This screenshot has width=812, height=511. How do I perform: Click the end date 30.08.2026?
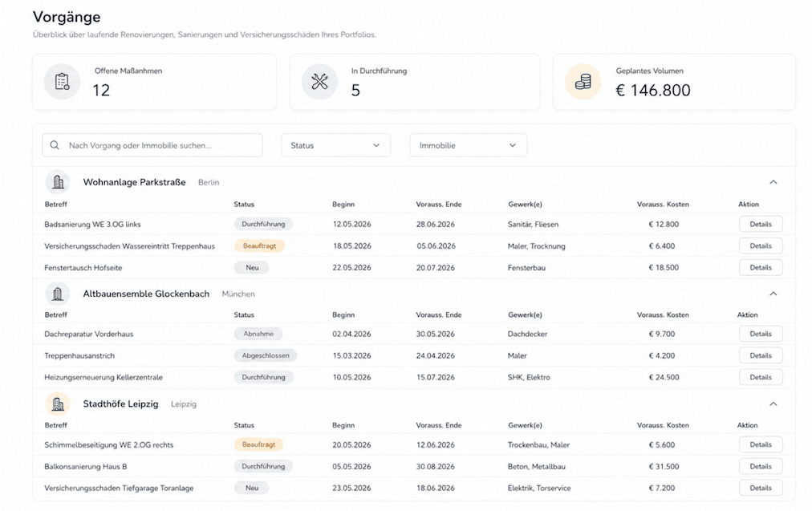tap(436, 466)
